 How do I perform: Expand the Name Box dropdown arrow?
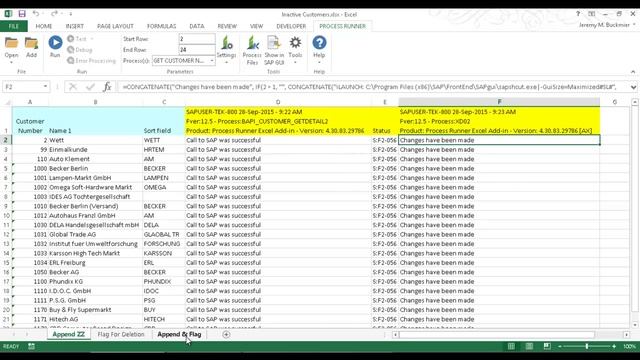click(x=45, y=87)
